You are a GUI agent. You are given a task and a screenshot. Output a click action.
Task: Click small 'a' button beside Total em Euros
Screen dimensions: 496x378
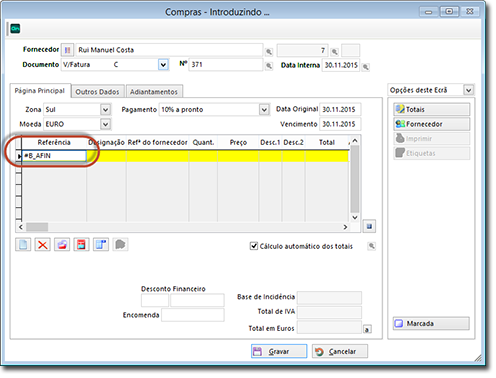coord(367,329)
